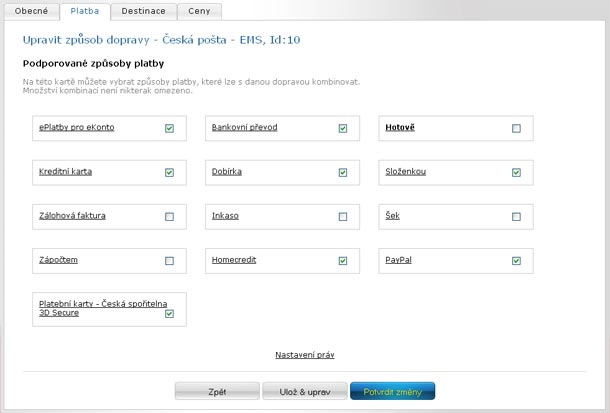Click the Upravit způsob dopravy title
The width and height of the screenshot is (610, 413).
coord(161,40)
